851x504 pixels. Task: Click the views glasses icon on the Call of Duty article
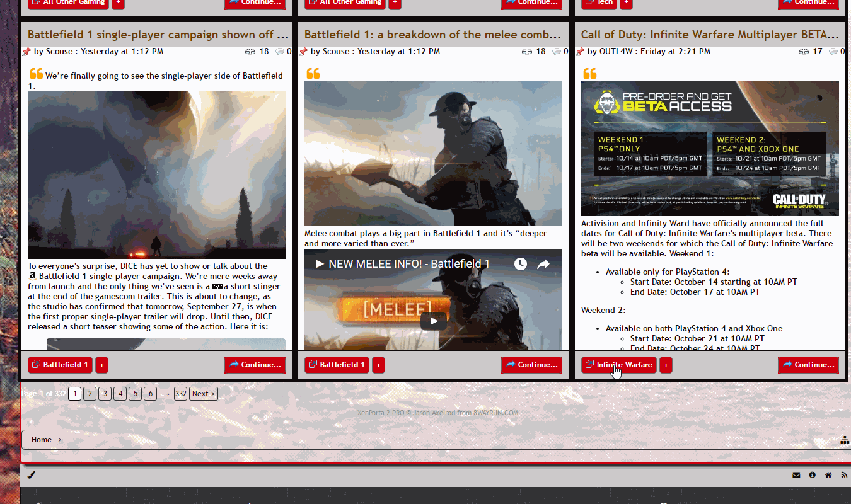[x=804, y=52]
